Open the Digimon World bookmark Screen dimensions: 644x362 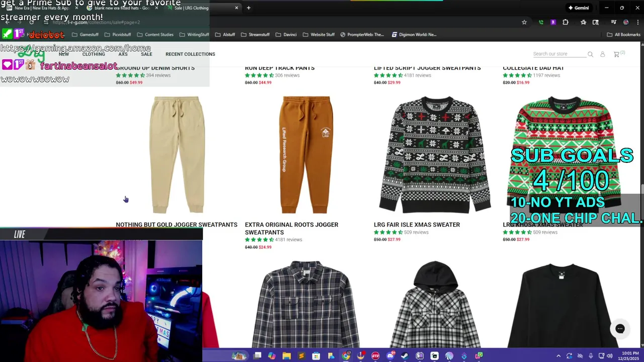[414, 35]
